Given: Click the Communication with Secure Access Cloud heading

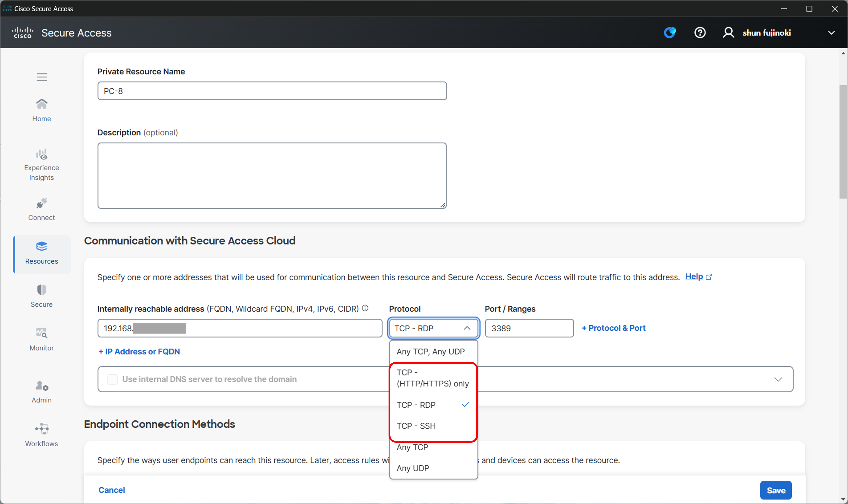Looking at the screenshot, I should click(x=189, y=240).
